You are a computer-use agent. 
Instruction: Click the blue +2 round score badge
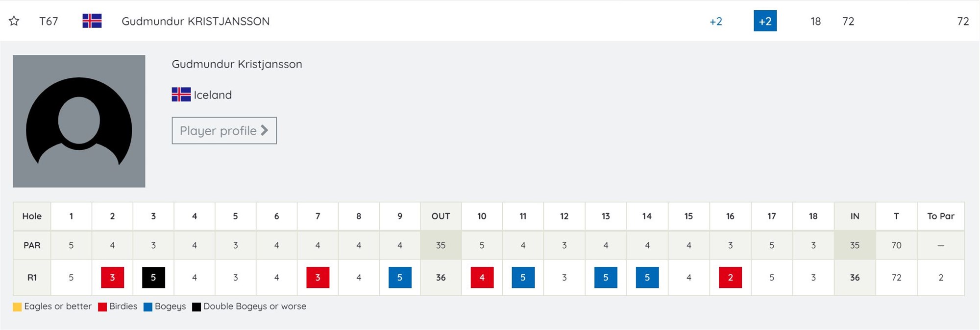tap(765, 21)
